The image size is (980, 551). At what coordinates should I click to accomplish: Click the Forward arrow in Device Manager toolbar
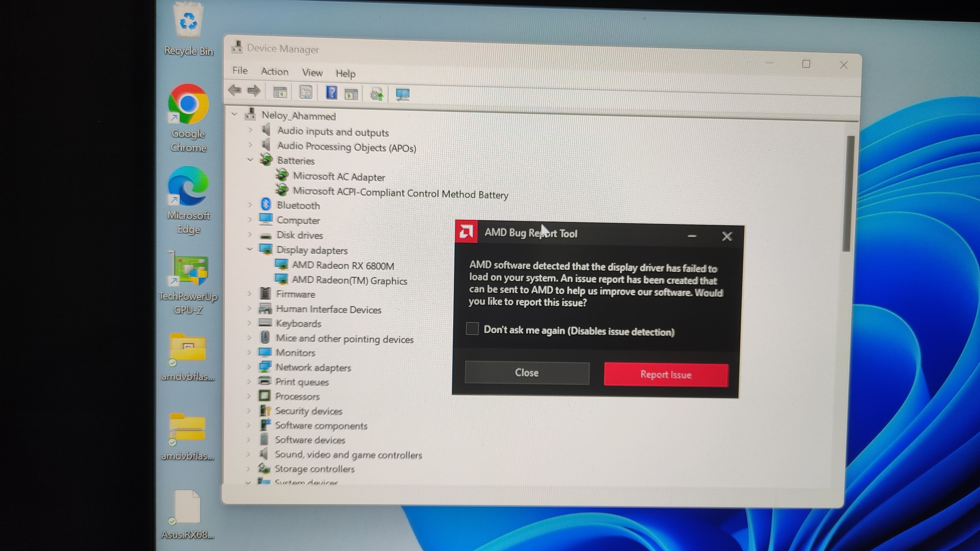(x=254, y=91)
